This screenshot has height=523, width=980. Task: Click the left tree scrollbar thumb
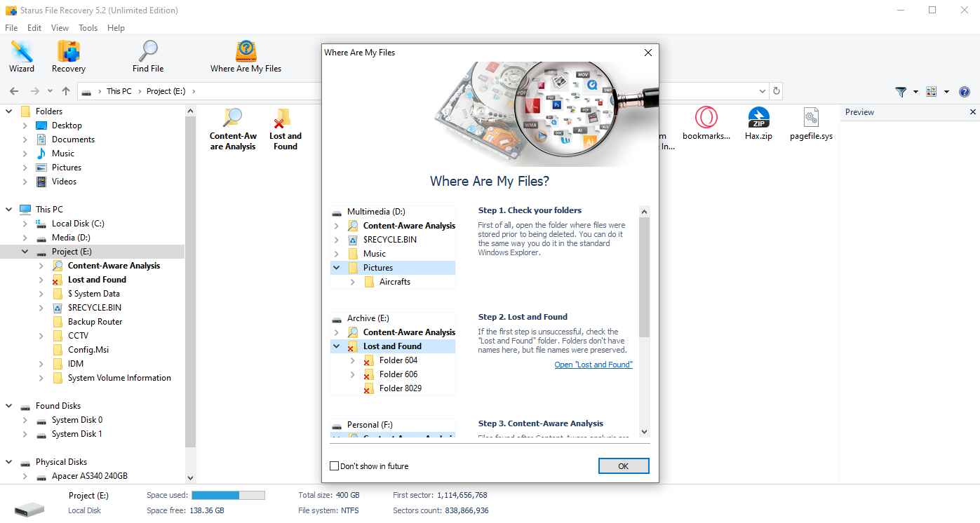click(x=190, y=282)
